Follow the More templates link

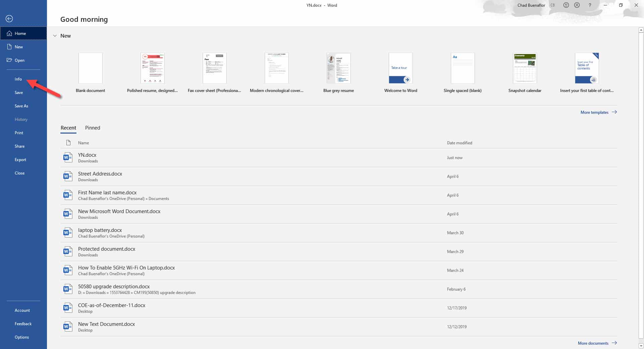[598, 112]
